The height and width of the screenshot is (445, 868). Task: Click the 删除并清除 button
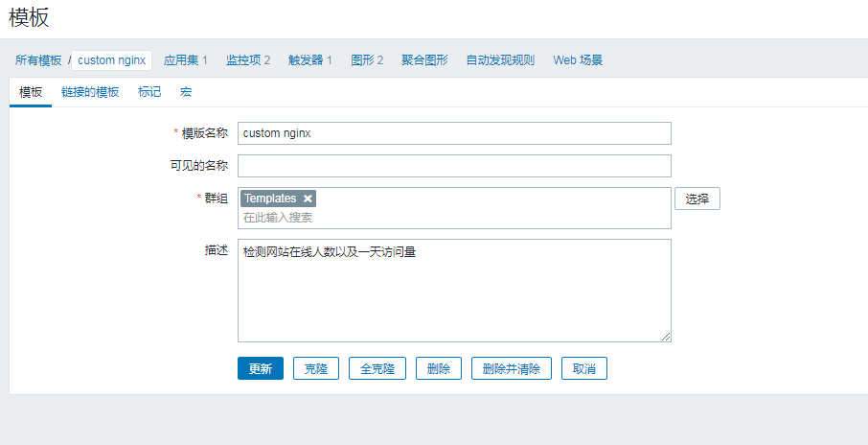(511, 369)
